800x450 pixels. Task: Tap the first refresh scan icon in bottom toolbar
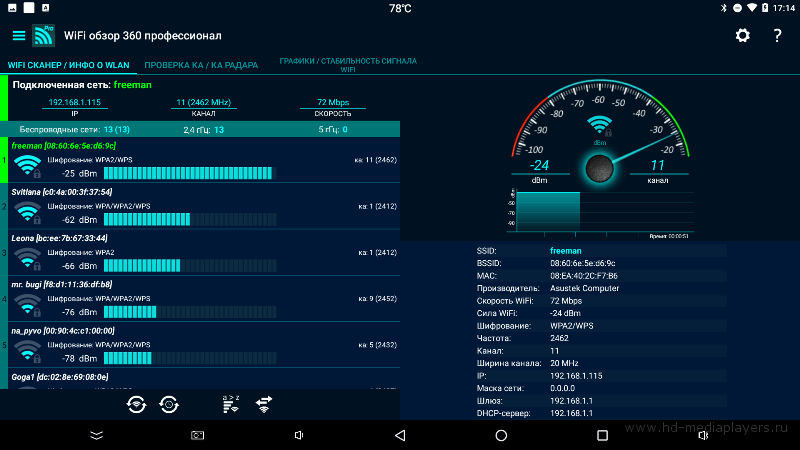click(136, 405)
